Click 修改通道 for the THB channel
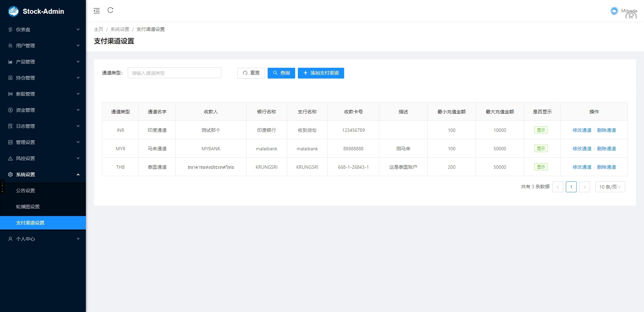This screenshot has width=644, height=312. 582,167
